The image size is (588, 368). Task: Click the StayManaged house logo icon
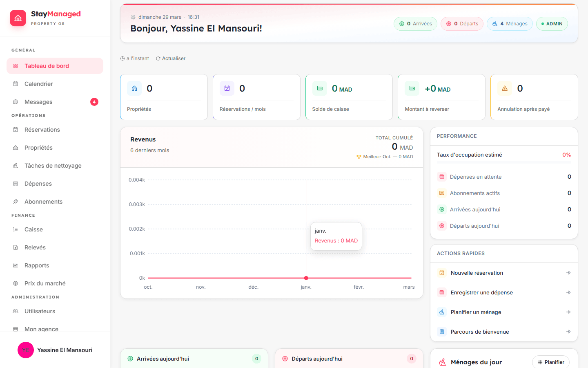(x=18, y=18)
